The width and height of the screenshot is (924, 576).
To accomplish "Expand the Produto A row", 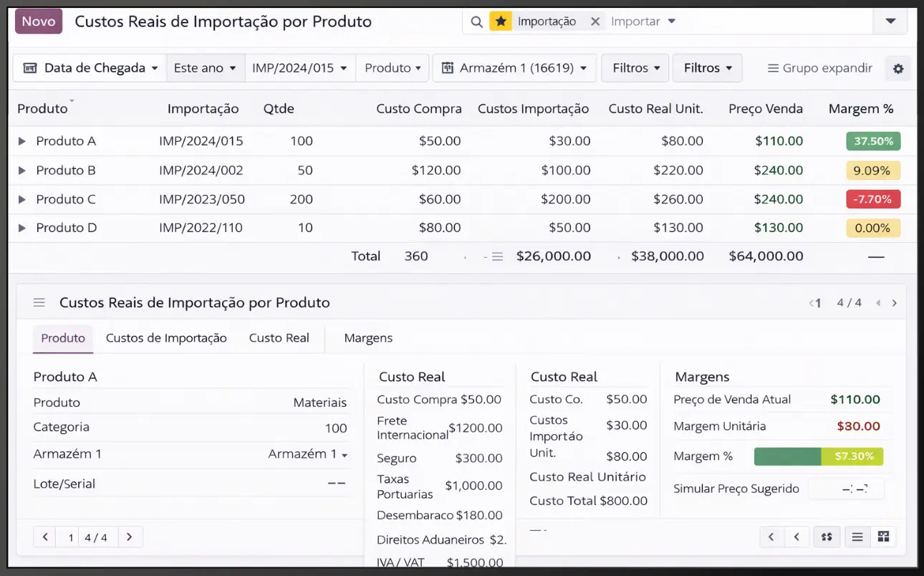I will [21, 141].
